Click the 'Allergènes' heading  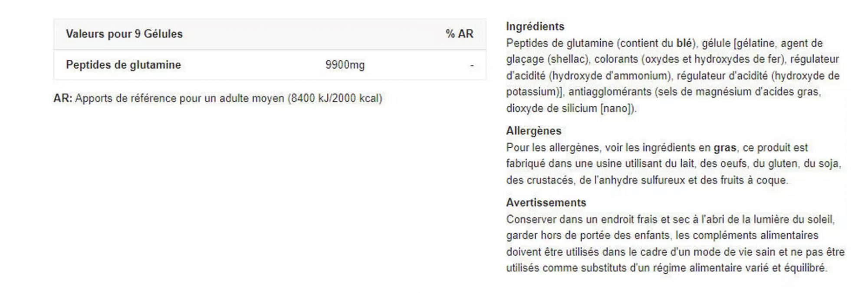[x=533, y=131]
